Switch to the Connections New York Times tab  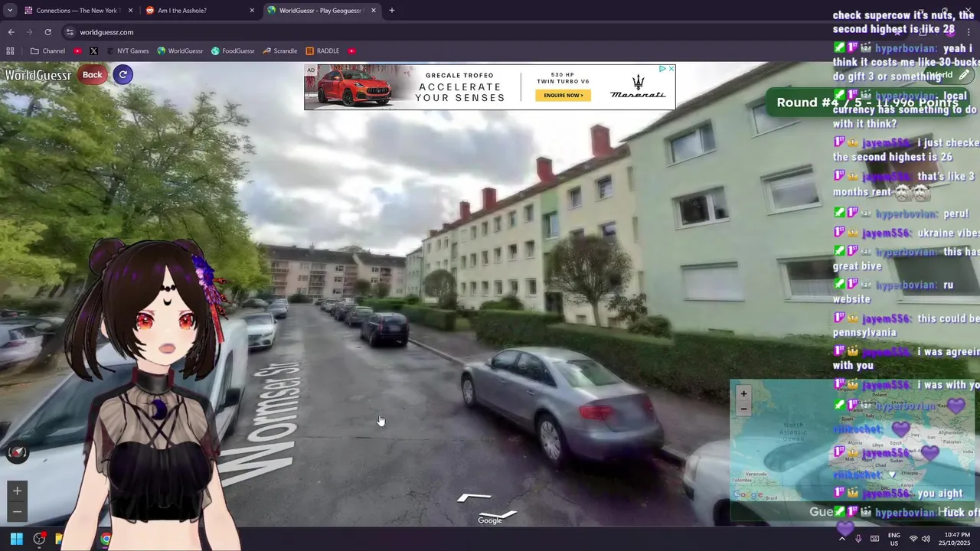(x=77, y=11)
